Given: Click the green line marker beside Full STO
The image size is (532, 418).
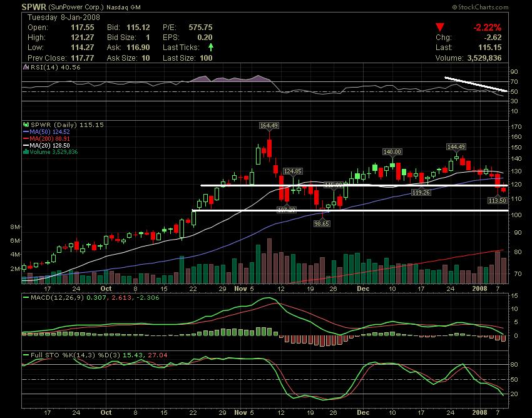Looking at the screenshot, I should pos(26,355).
